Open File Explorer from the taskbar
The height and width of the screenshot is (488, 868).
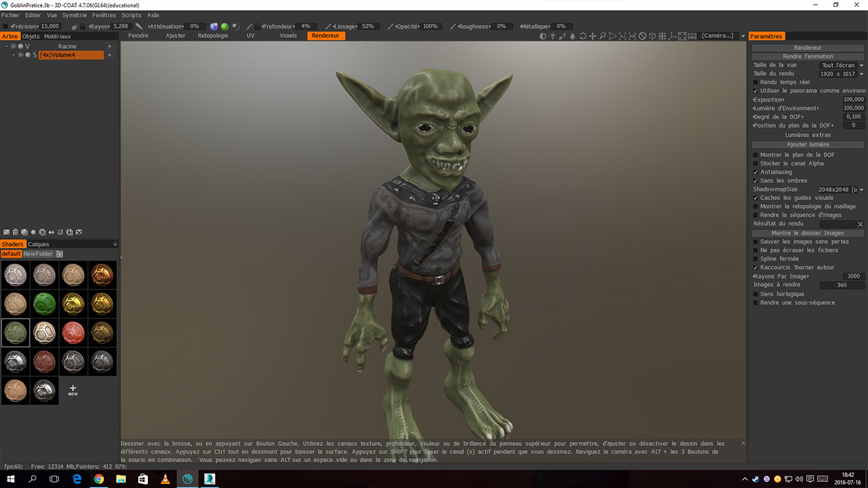(x=121, y=479)
